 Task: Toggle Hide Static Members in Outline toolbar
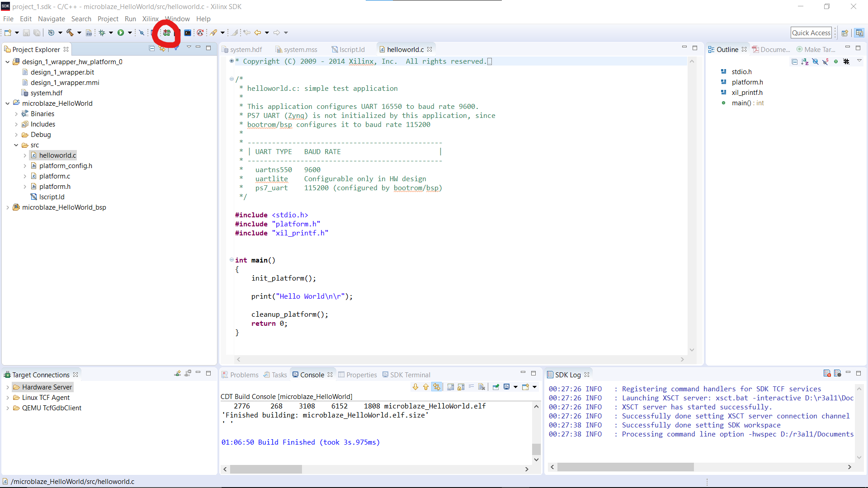pos(825,61)
